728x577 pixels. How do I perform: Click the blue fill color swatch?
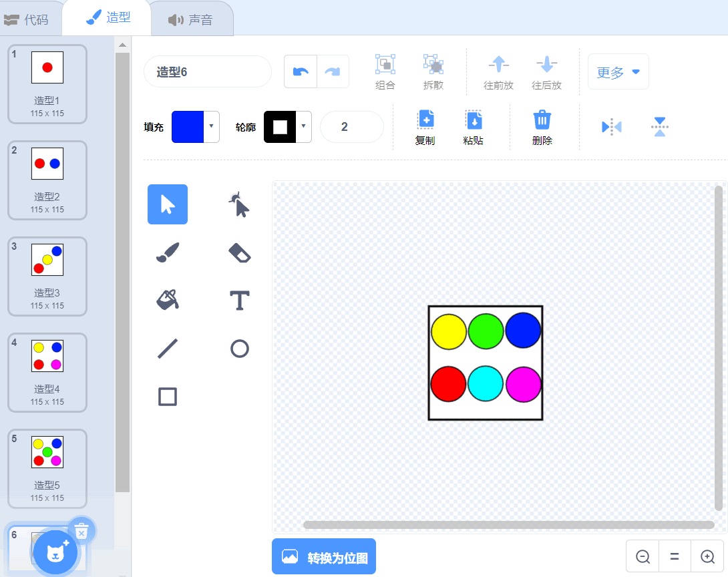[188, 126]
